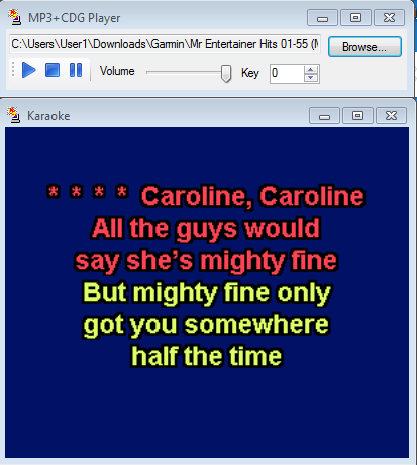This screenshot has width=417, height=465.
Task: Click the "got you somewhere" lyric line
Action: pyautogui.click(x=206, y=325)
